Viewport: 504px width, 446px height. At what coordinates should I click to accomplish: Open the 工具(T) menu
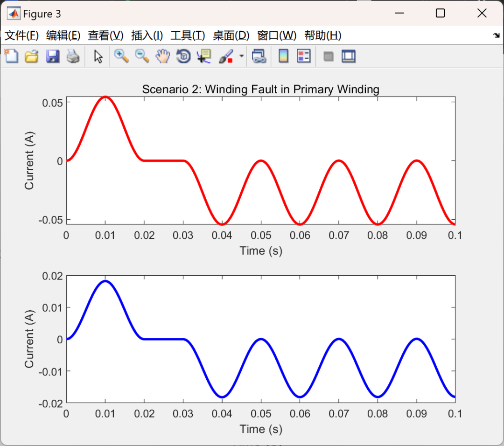188,35
